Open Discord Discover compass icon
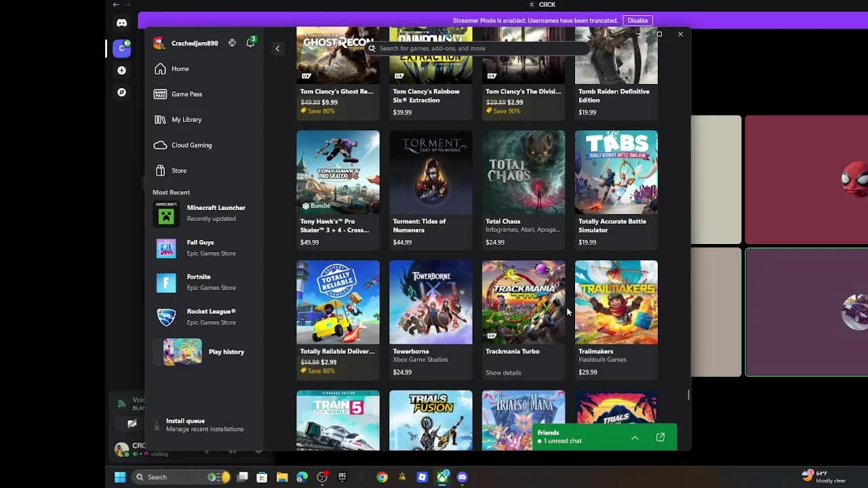The width and height of the screenshot is (868, 488). click(121, 92)
